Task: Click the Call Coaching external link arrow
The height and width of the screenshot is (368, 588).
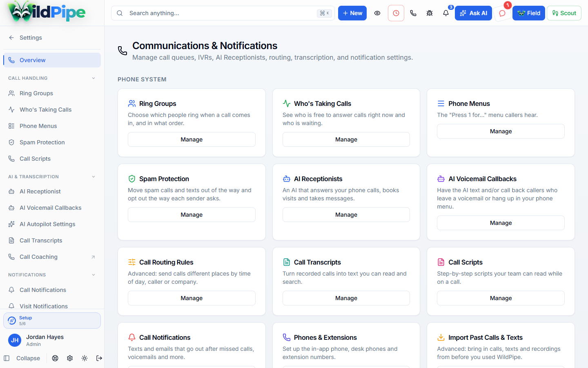Action: (x=93, y=257)
